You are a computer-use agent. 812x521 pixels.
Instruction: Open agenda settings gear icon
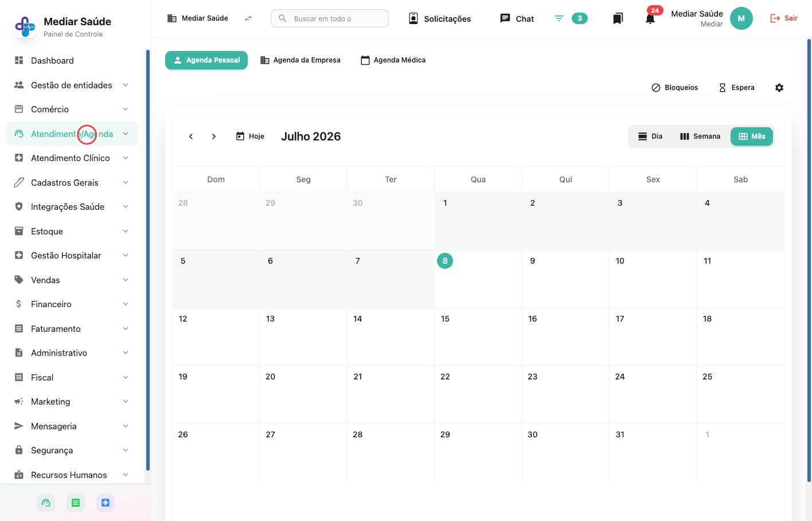click(x=779, y=88)
